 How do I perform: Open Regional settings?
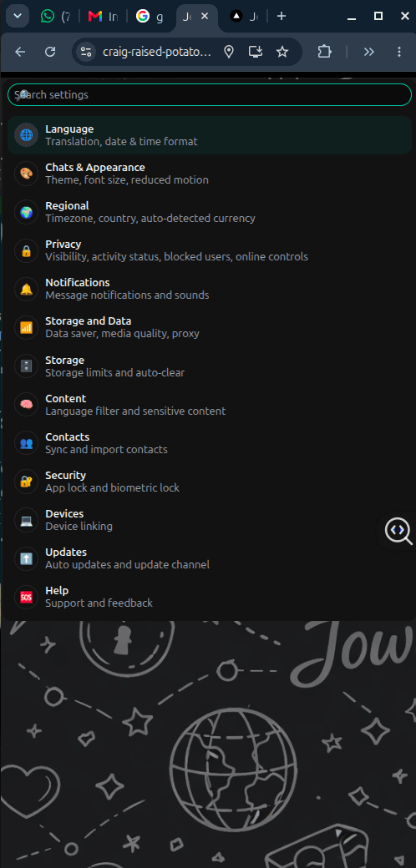(210, 212)
